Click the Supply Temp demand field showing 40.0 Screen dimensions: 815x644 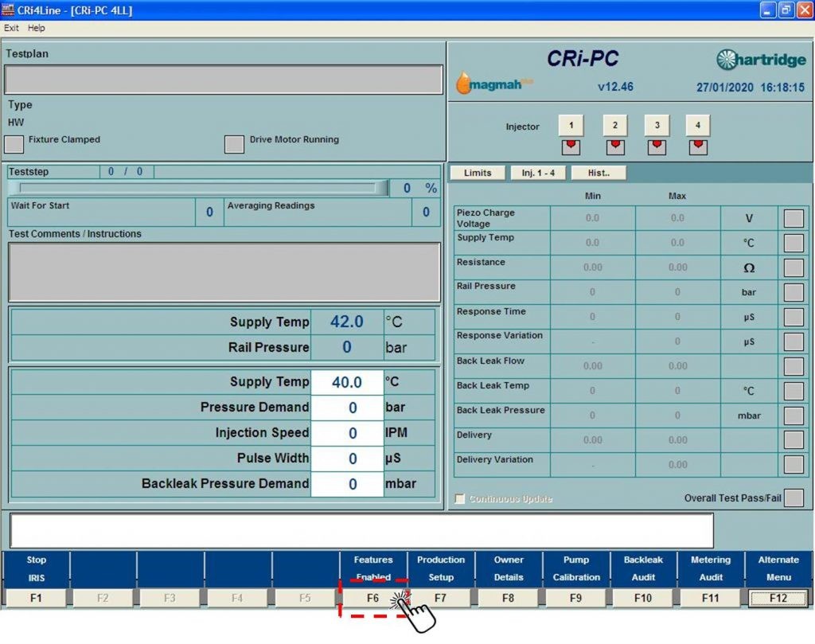pyautogui.click(x=347, y=382)
